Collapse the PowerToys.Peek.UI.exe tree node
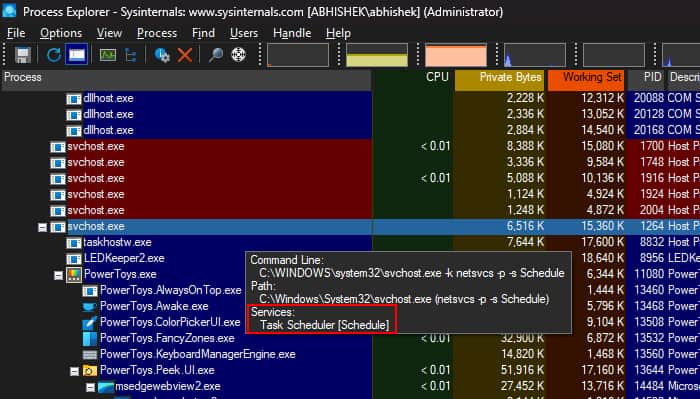Screen dimensions: 700x399 (x=75, y=371)
